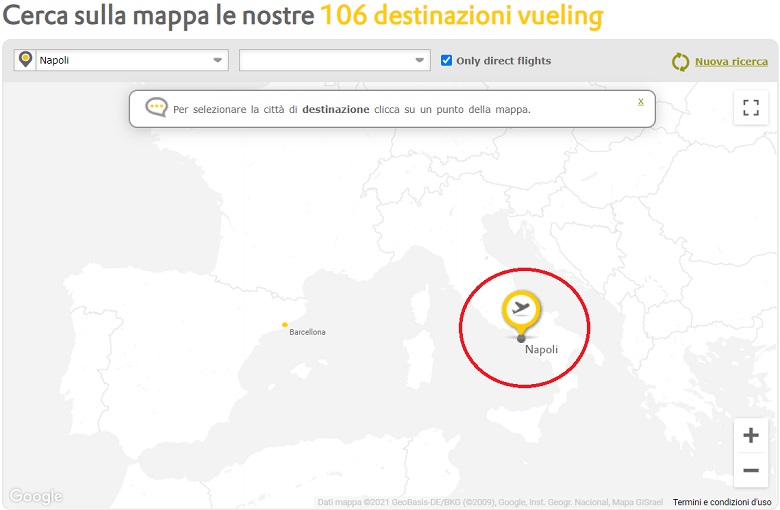Open the empty destination dropdown
780x510 pixels.
tap(335, 60)
